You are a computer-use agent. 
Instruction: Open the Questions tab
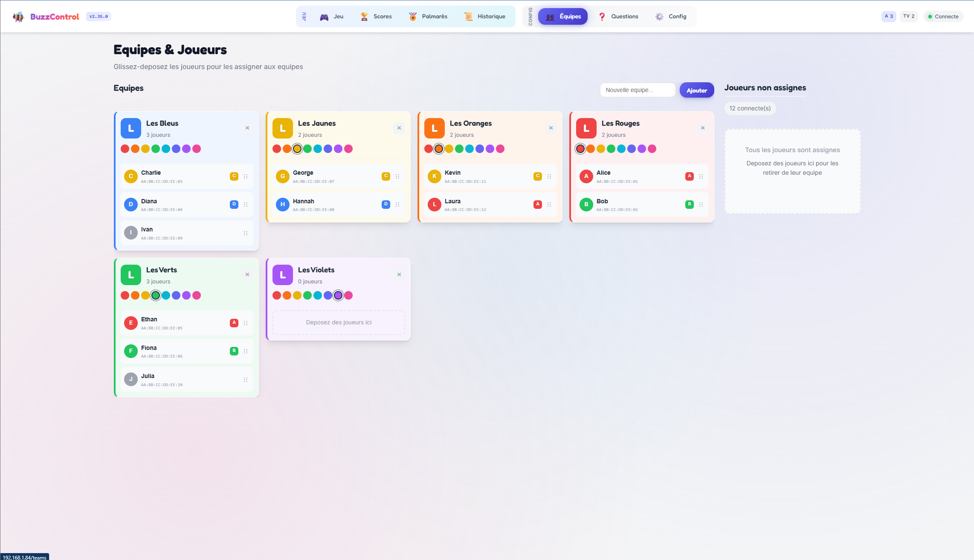coord(619,16)
